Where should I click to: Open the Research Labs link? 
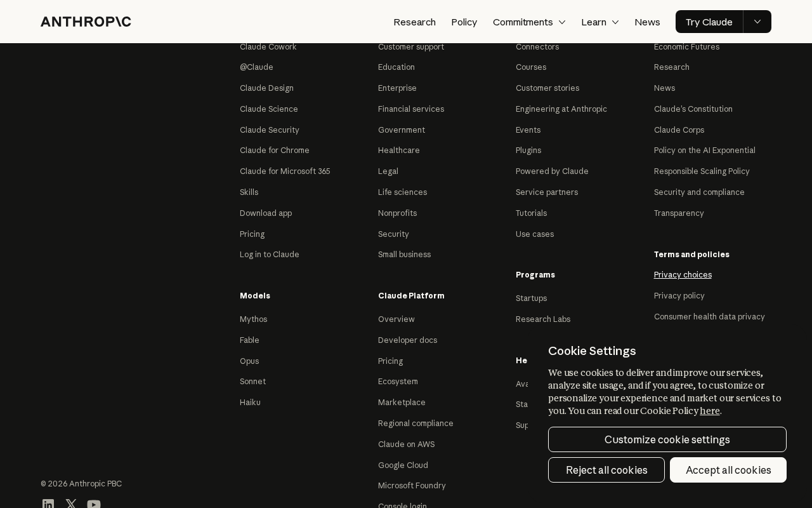tap(543, 319)
